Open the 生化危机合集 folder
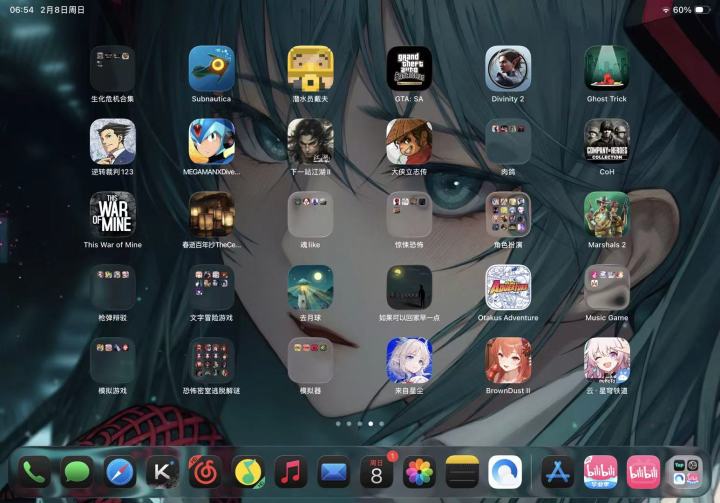The height and width of the screenshot is (503, 720). [112, 68]
